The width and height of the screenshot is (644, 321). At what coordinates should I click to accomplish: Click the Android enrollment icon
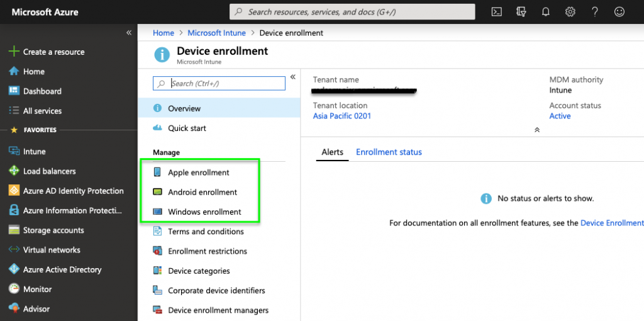click(x=157, y=192)
